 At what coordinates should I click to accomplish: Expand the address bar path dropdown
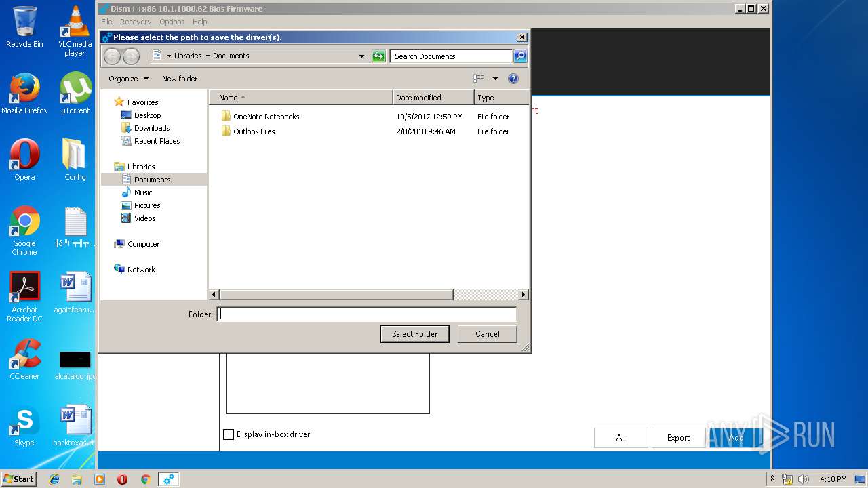(361, 56)
